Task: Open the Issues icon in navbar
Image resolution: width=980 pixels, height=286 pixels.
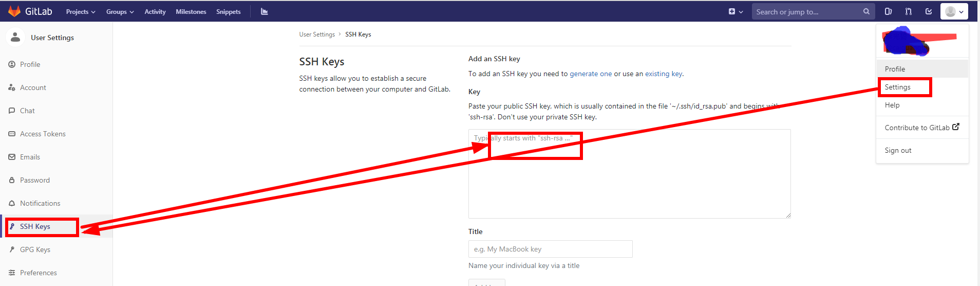Action: [x=888, y=11]
